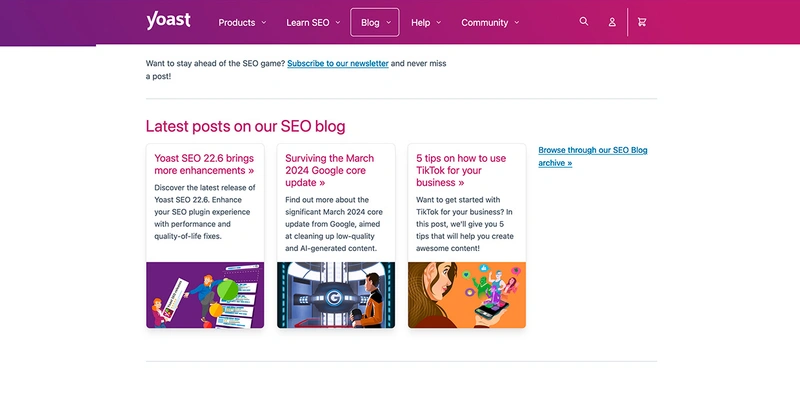
Task: Open the Community menu
Action: [490, 22]
